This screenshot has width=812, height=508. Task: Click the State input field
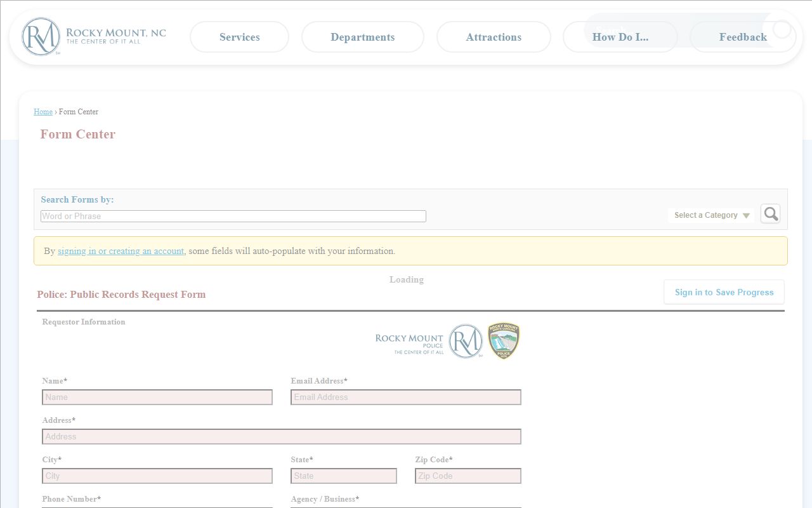pyautogui.click(x=343, y=476)
